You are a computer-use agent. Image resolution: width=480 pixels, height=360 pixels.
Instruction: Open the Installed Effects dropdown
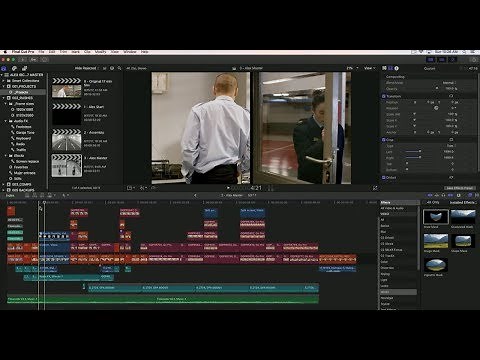pos(463,202)
